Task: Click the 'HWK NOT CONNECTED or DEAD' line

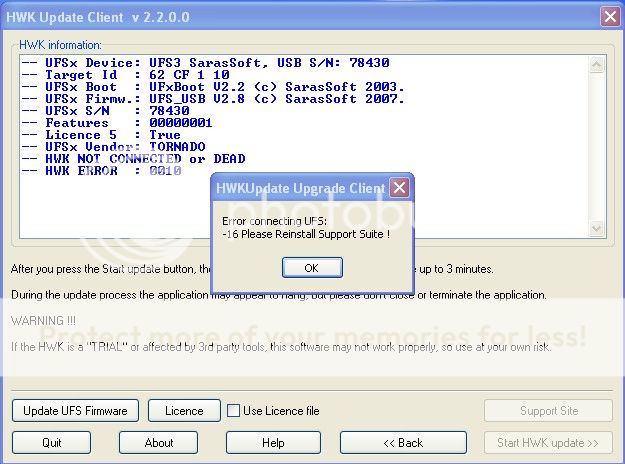Action: point(134,158)
